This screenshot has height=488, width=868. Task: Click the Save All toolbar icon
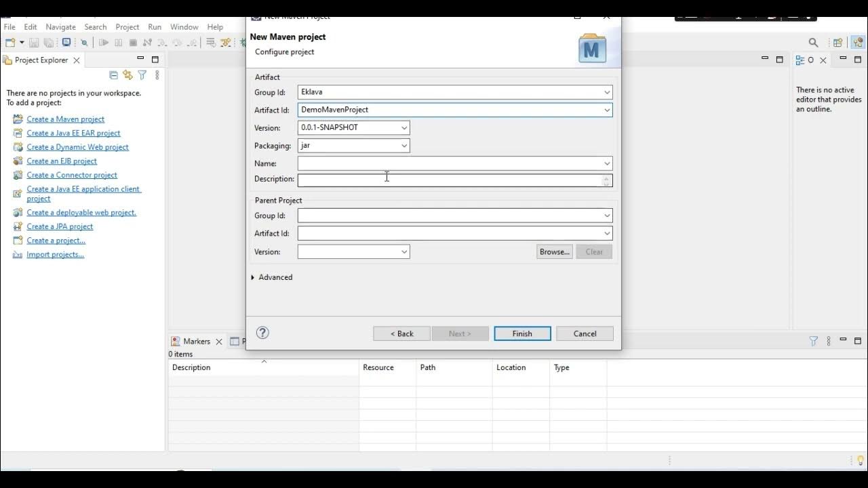(48, 43)
